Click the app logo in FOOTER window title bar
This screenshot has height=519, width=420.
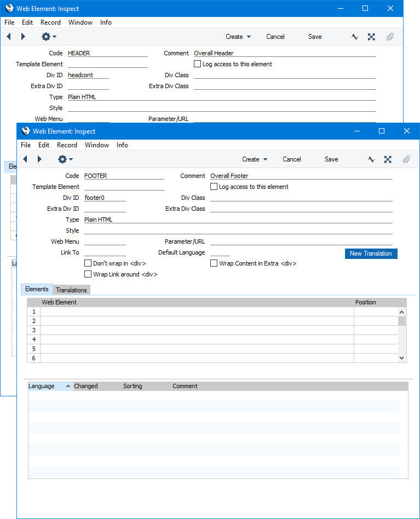click(26, 131)
